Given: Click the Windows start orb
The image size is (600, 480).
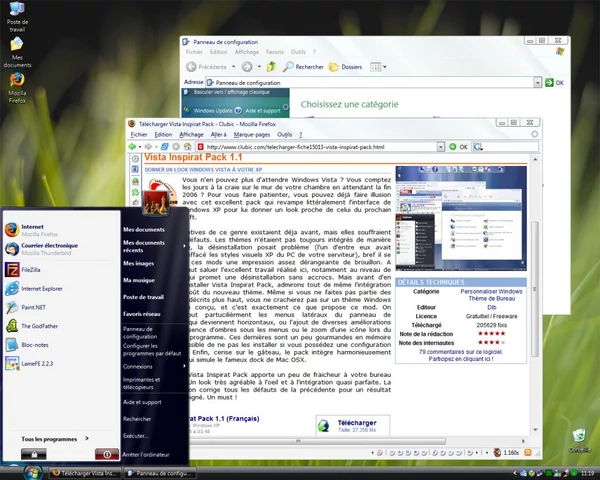Looking at the screenshot, I should click(33, 472).
